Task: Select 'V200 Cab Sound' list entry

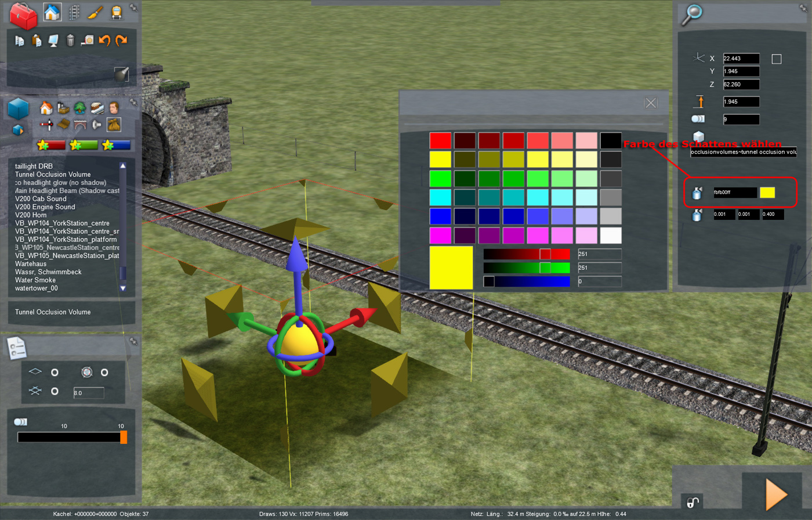Action: [41, 198]
